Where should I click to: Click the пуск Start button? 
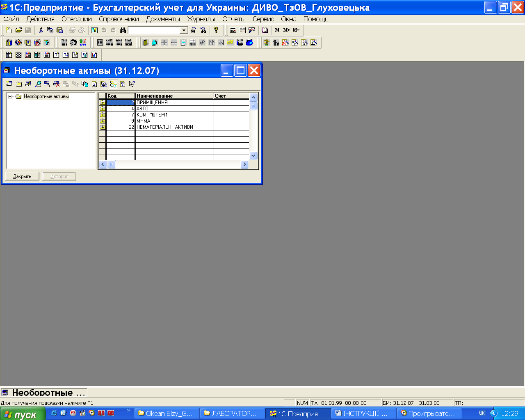[23, 414]
